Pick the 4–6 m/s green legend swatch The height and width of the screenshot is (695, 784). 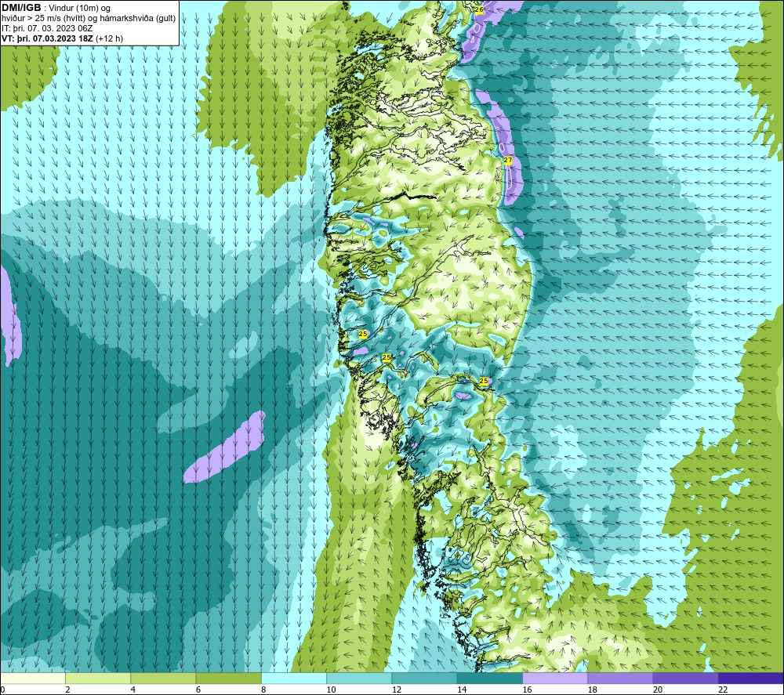click(x=164, y=678)
